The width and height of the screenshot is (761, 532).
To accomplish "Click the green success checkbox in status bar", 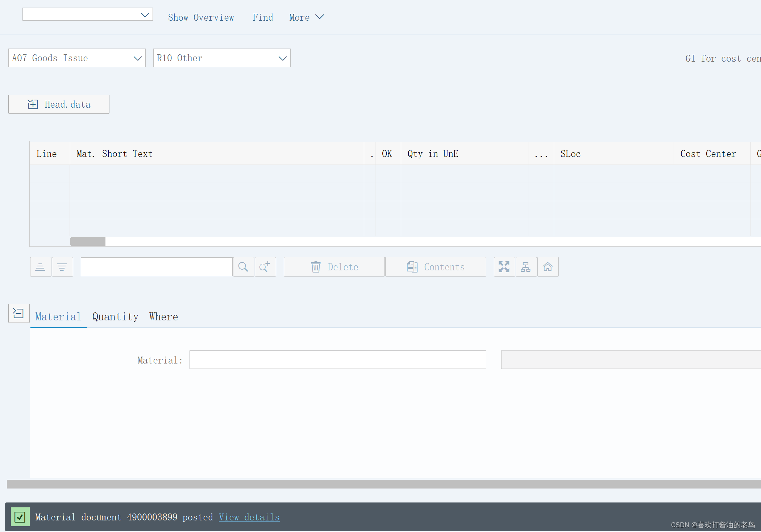I will click(20, 517).
